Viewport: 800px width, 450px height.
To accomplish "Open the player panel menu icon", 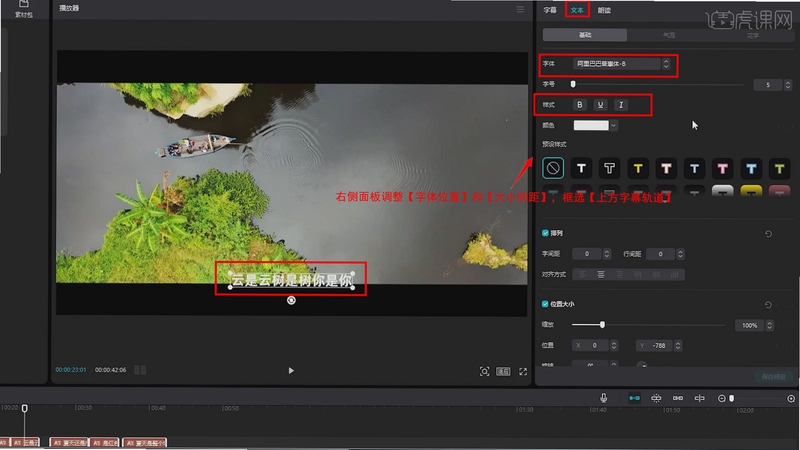I will click(x=520, y=9).
